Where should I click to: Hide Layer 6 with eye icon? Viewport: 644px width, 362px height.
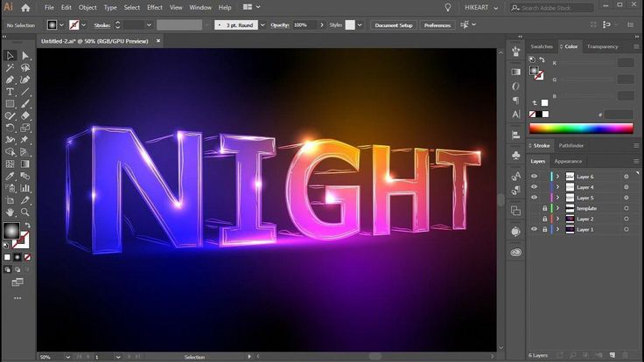coord(534,177)
